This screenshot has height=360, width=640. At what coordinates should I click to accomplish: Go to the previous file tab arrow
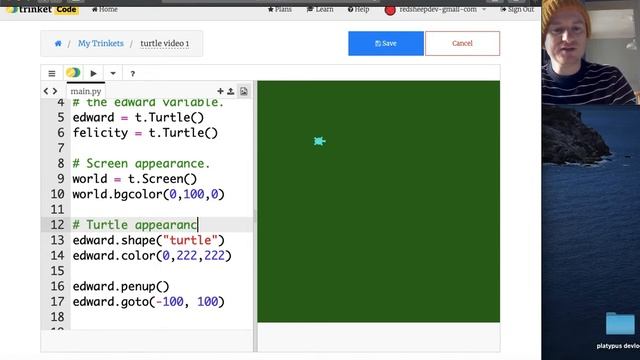[46, 91]
